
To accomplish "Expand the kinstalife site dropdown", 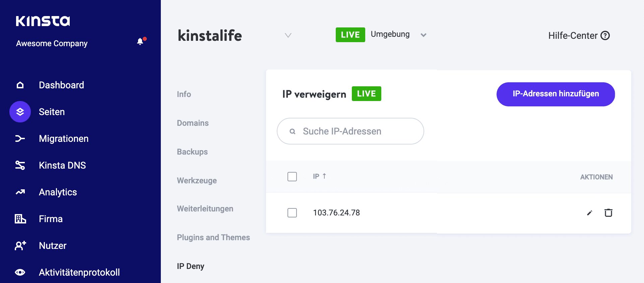I will point(287,35).
